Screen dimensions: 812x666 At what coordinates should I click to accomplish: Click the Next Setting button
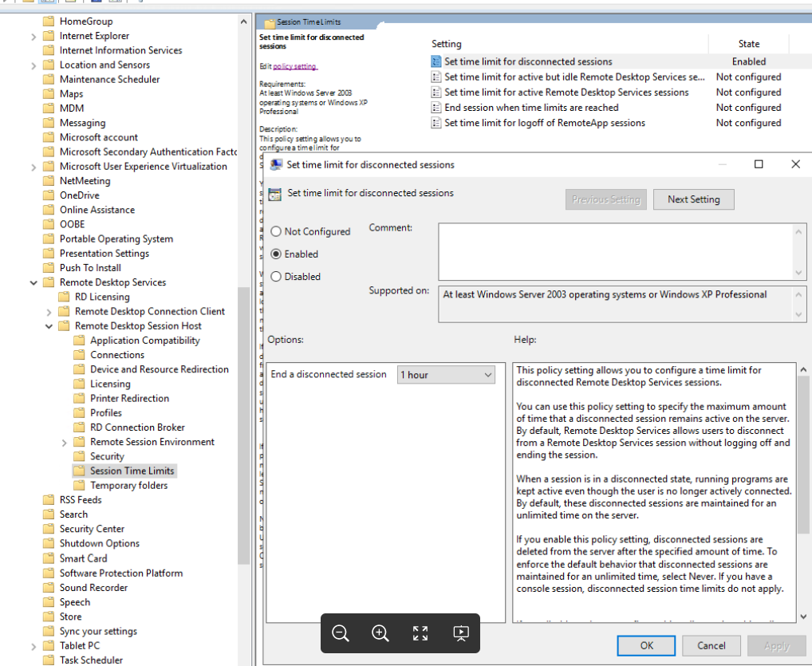pos(693,199)
